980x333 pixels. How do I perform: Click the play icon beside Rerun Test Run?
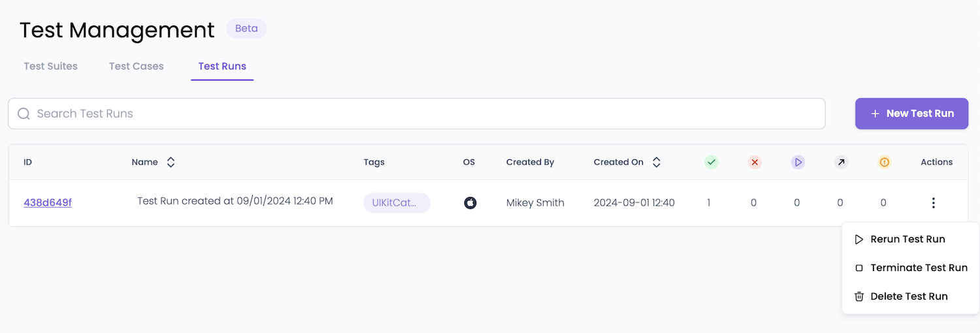859,240
